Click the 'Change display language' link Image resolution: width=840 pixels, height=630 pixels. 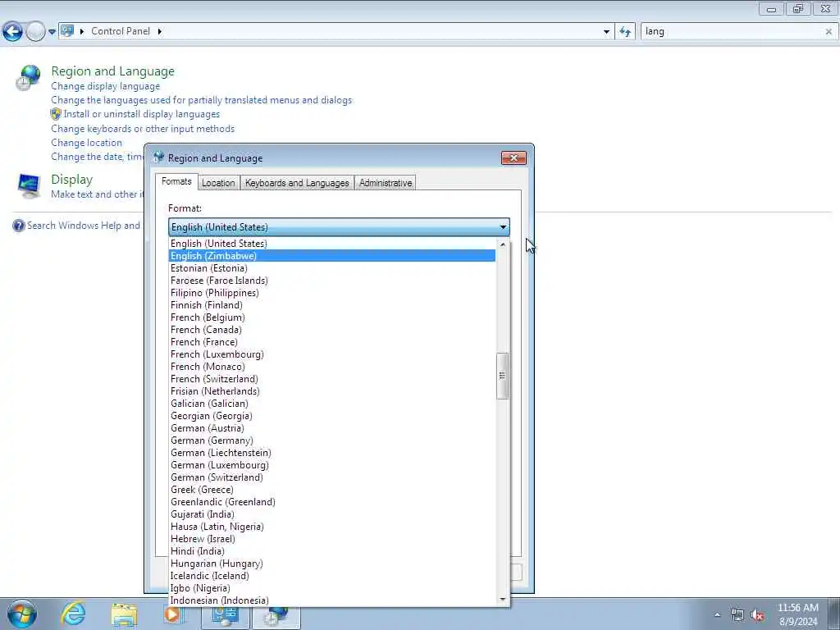tap(106, 86)
